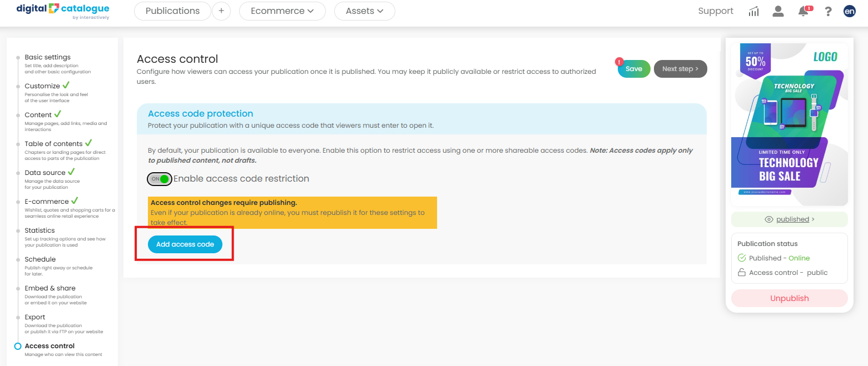
Task: Open the Publications tab
Action: pos(172,11)
